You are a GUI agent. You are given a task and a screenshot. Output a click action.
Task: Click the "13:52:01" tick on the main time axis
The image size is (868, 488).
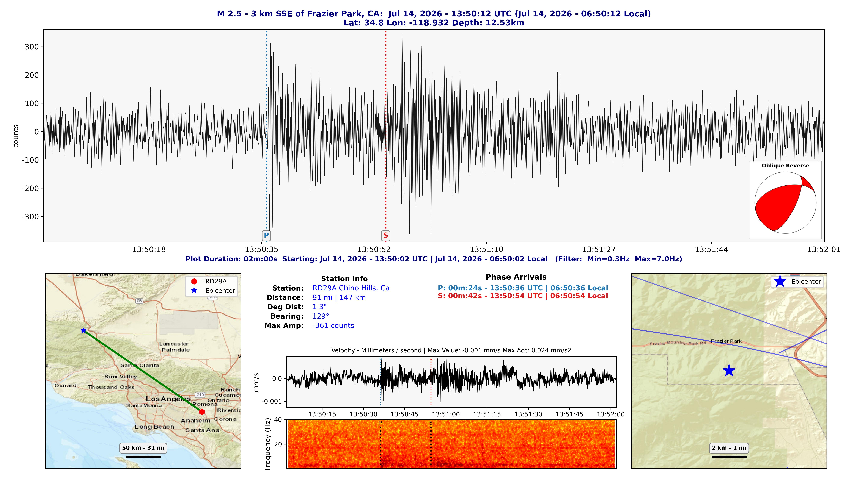click(x=824, y=250)
